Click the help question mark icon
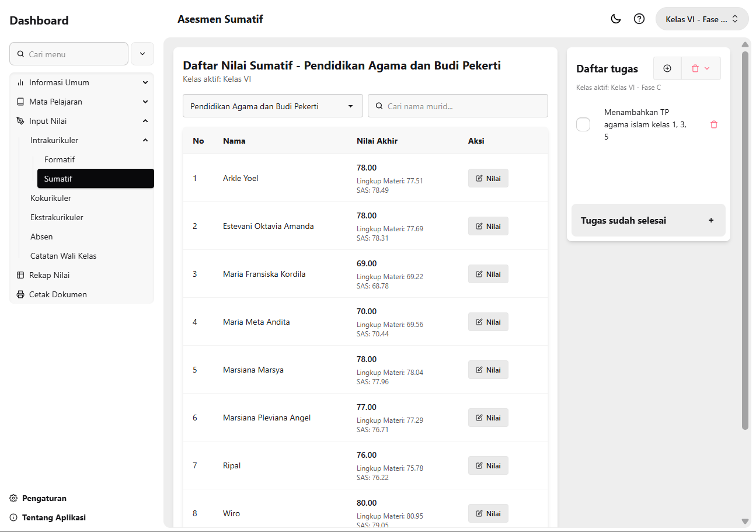 pyautogui.click(x=639, y=19)
